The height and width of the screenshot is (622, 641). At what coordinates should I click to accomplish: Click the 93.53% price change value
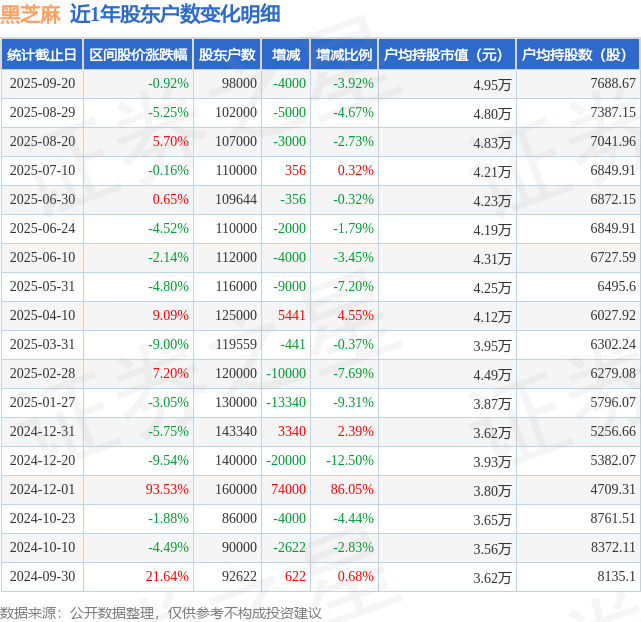point(166,490)
